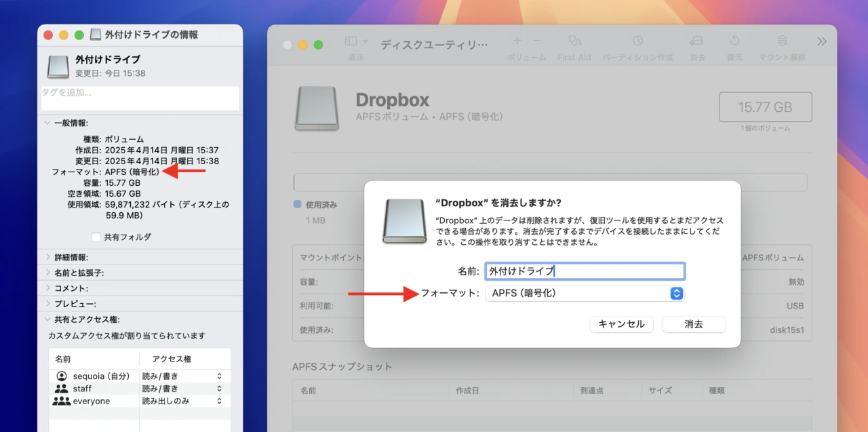The width and height of the screenshot is (868, 432).
Task: Click the 名前 text field in dialog
Action: pos(585,271)
